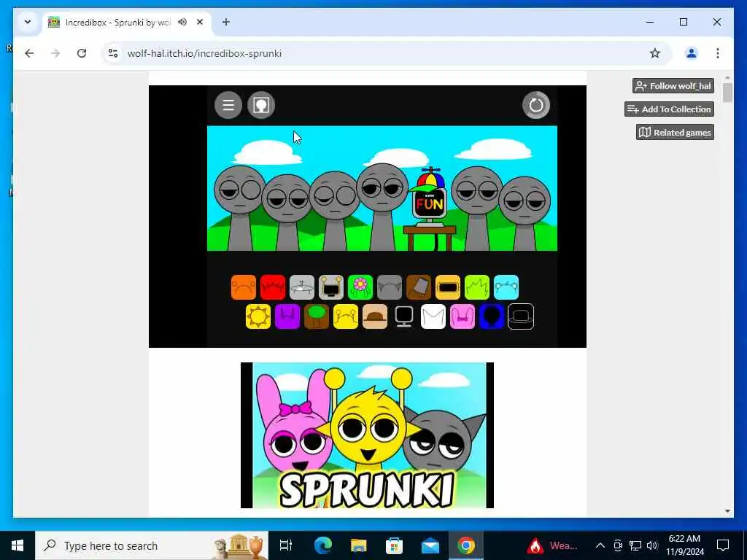
Task: Pick the lime green spiky-hair sound icon
Action: 477,287
